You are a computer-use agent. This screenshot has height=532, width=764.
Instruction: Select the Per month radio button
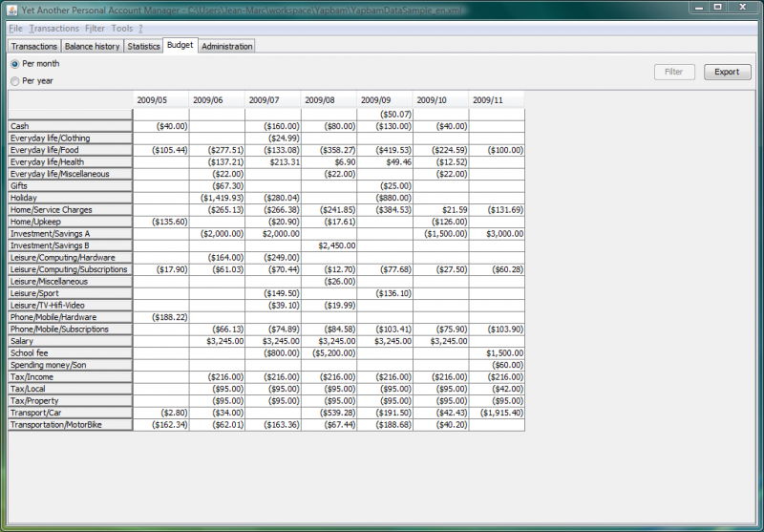[x=14, y=63]
